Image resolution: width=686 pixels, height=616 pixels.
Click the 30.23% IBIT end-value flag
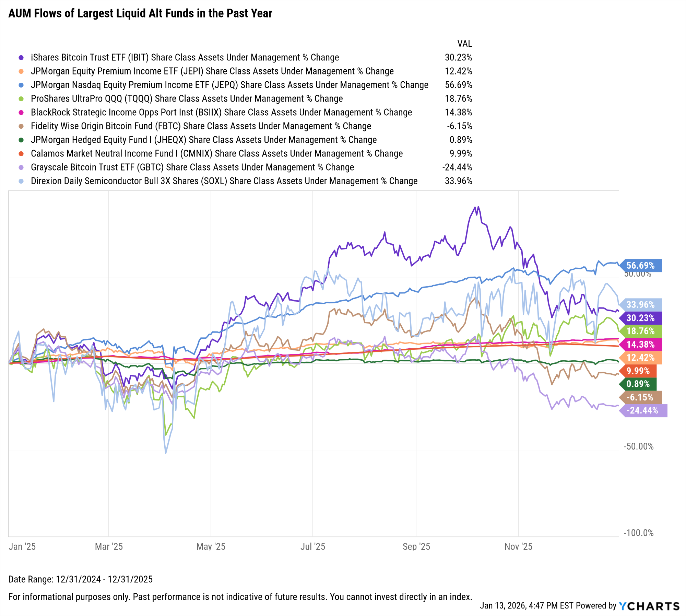coord(640,318)
